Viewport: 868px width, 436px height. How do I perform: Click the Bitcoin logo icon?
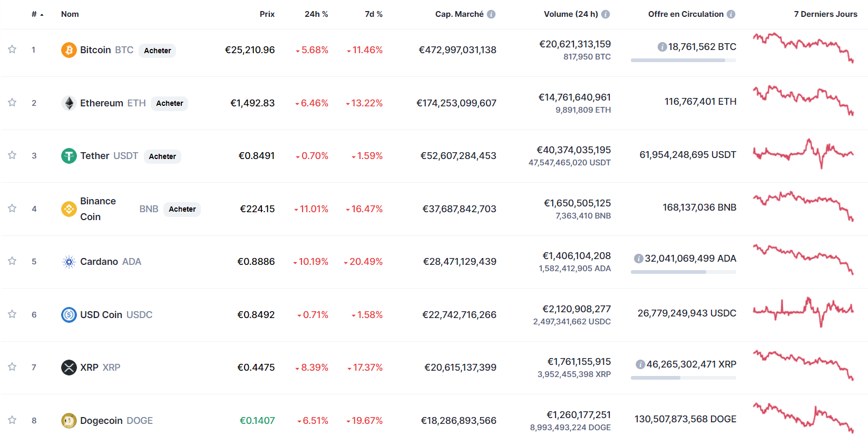click(x=69, y=50)
